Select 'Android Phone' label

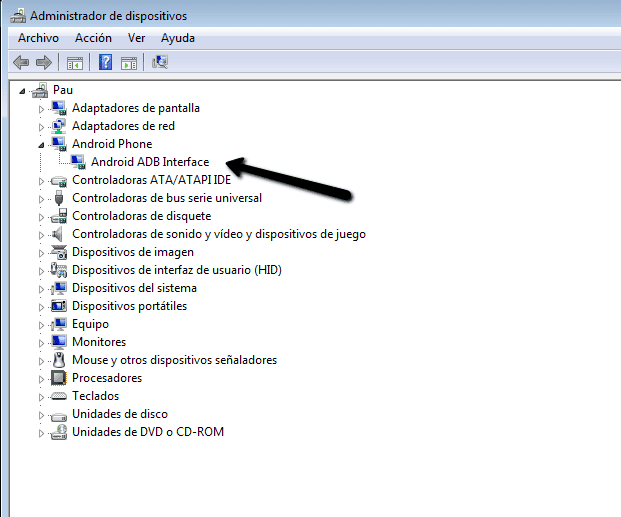point(112,144)
